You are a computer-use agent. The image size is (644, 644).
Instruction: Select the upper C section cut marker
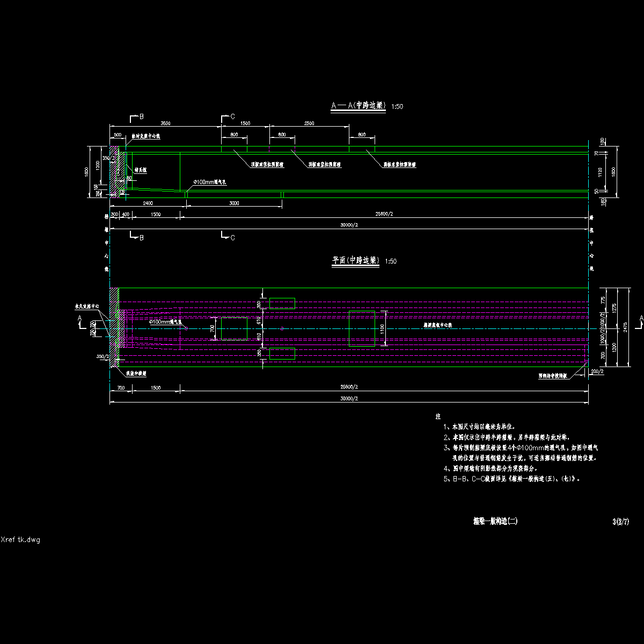[x=227, y=117]
